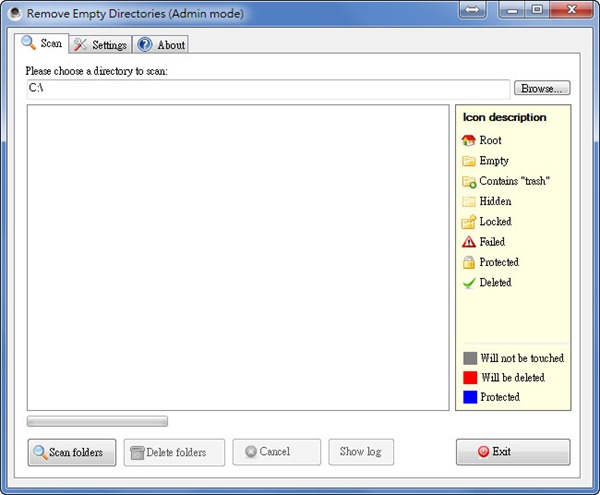Click the Empty folder icon in legend
600x495 pixels.
tap(469, 161)
